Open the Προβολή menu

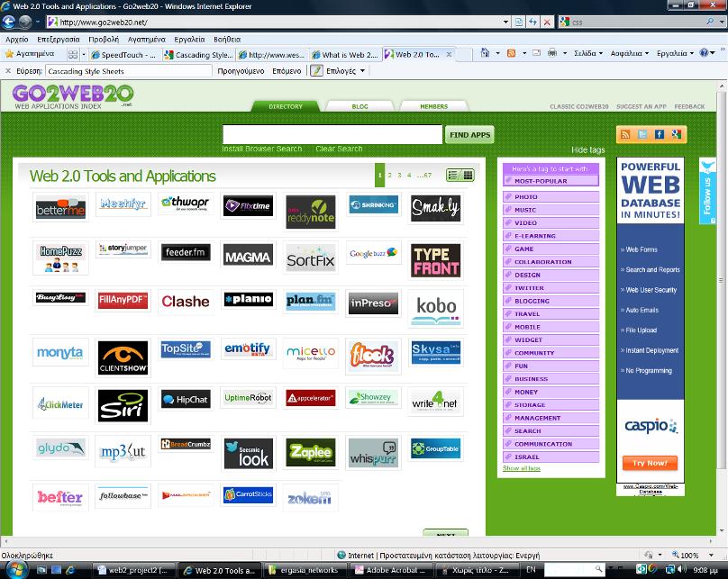(104, 40)
